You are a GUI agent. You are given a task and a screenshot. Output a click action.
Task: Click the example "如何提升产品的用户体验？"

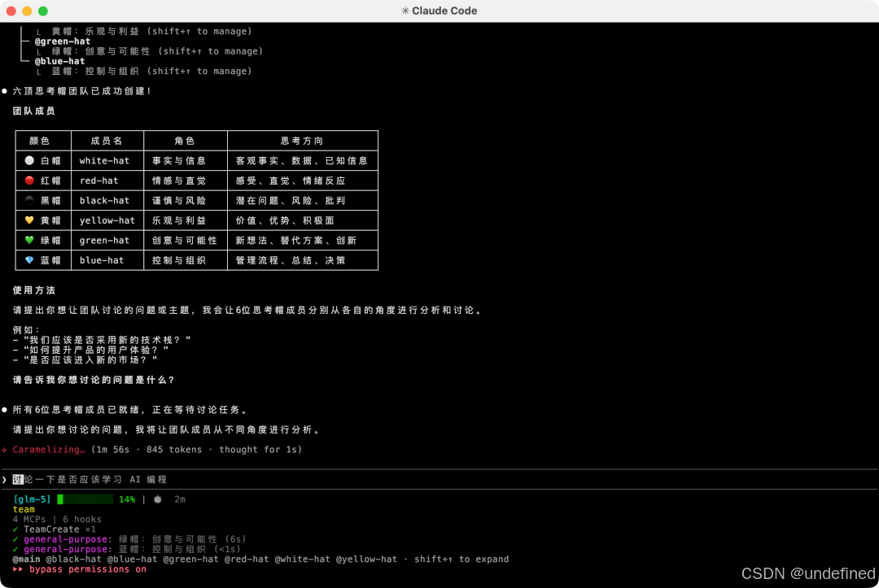[96, 350]
